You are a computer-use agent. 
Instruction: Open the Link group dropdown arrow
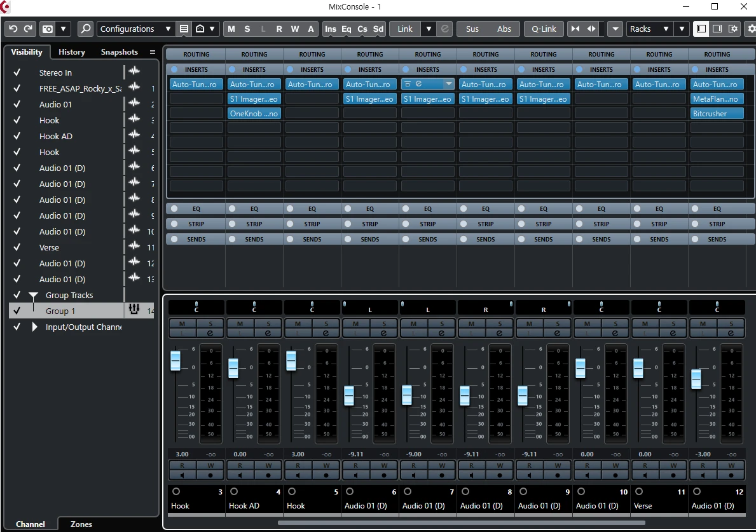tap(428, 29)
